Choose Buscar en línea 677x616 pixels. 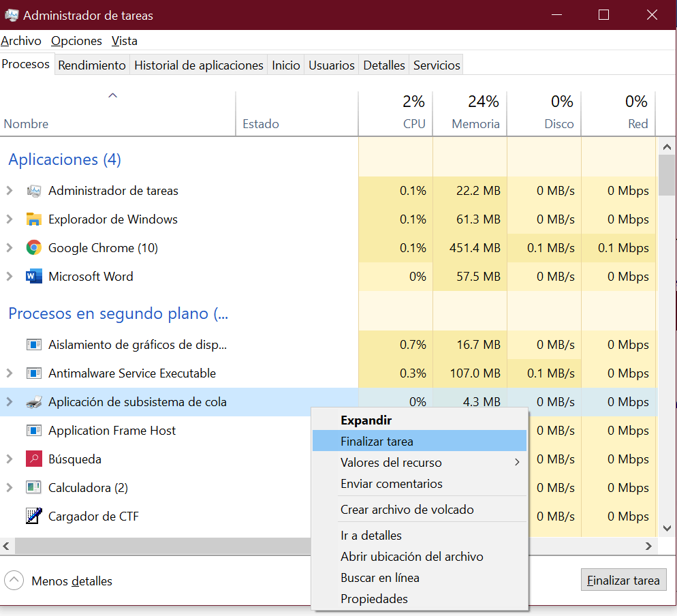point(420,578)
